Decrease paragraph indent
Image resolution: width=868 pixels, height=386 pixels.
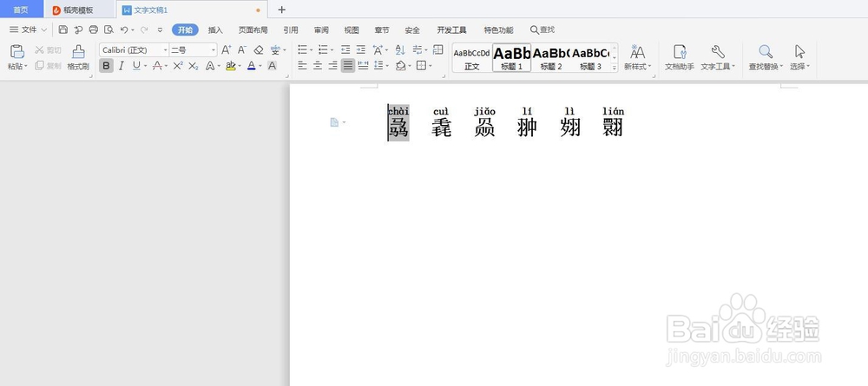coord(345,49)
